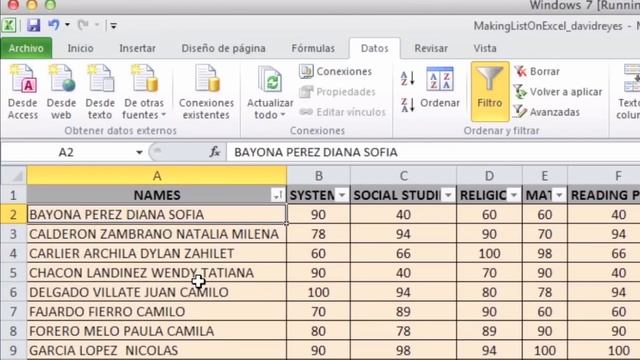Import data using Desde web
This screenshot has width=640, height=360.
coord(61,92)
